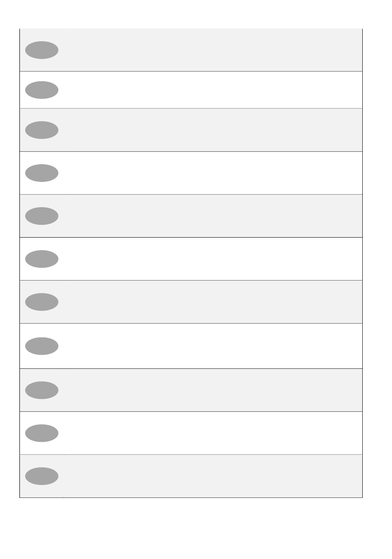Select the gray oval in the second row
The width and height of the screenshot is (392, 559).
pos(42,90)
